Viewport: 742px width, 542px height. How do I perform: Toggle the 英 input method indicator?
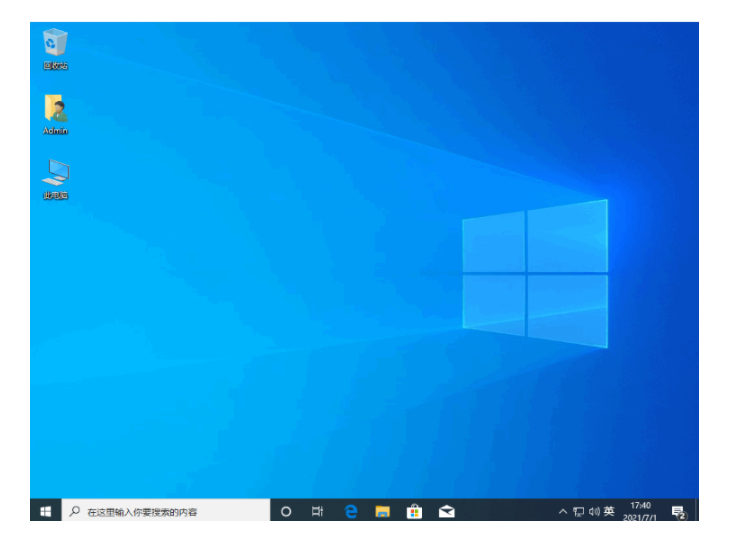click(610, 511)
